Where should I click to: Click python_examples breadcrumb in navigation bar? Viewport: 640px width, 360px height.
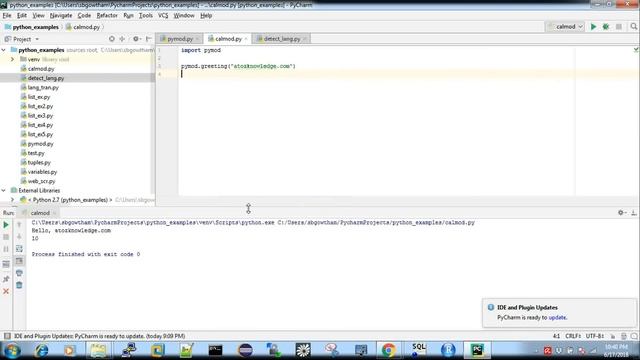31,27
